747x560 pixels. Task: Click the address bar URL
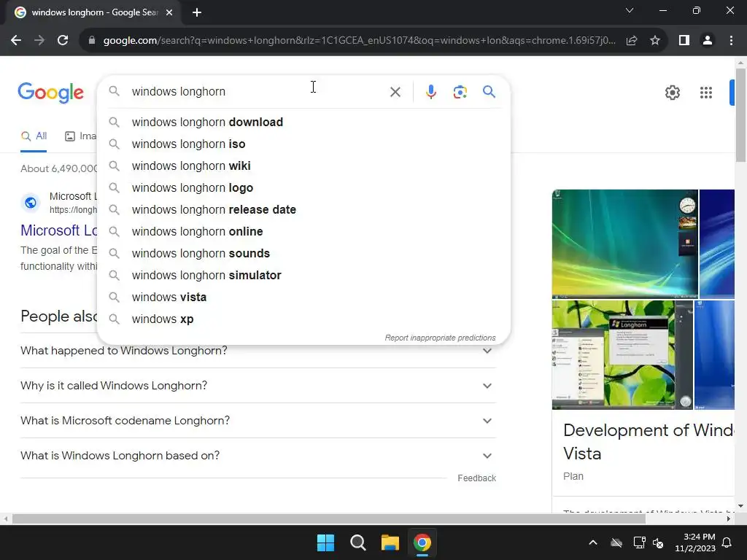pos(359,41)
